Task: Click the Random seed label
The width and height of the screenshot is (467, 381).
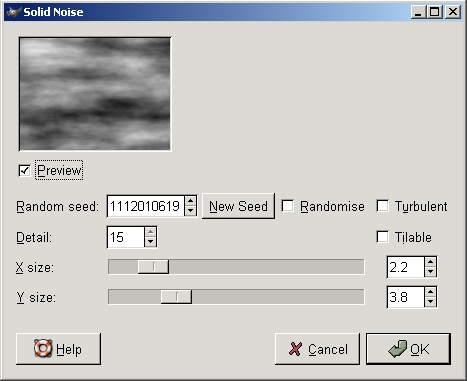Action: coord(58,207)
